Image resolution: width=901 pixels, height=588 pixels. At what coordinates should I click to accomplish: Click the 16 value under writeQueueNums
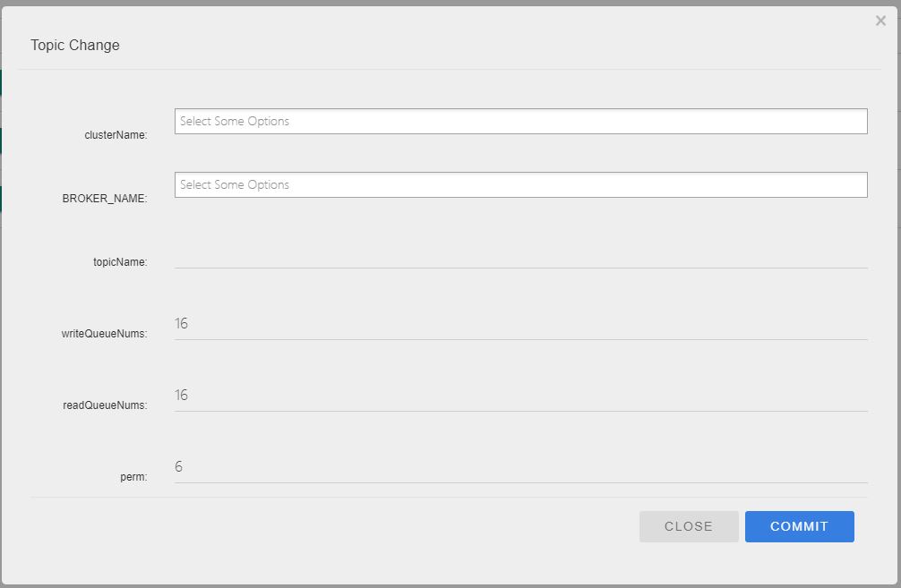[x=182, y=324]
